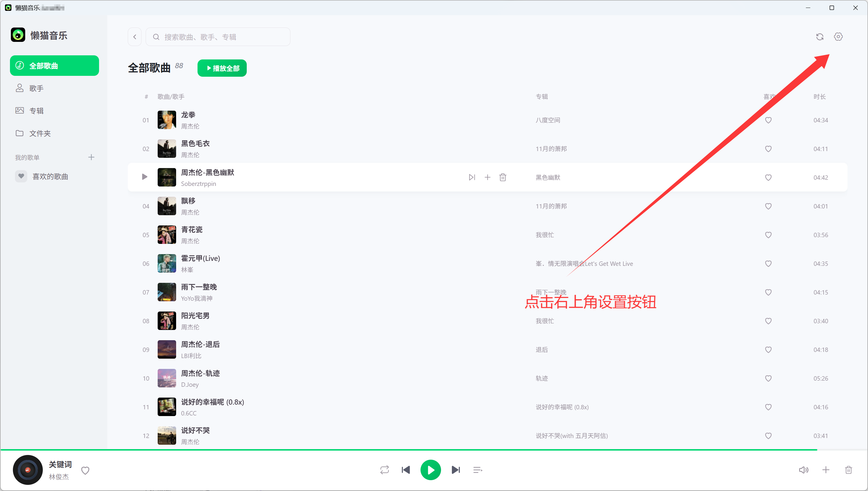Click the 懒猫音乐 logo in sidebar
Viewport: 868px width, 491px height.
pyautogui.click(x=18, y=35)
